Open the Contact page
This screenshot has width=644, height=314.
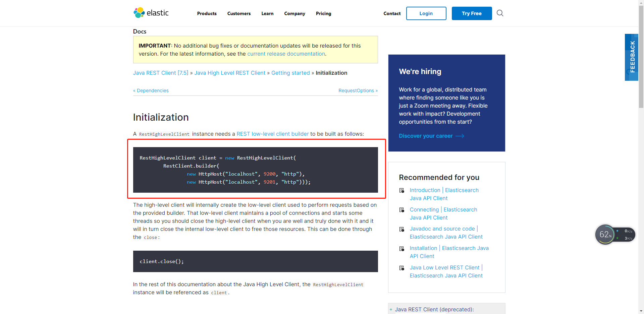pyautogui.click(x=392, y=13)
